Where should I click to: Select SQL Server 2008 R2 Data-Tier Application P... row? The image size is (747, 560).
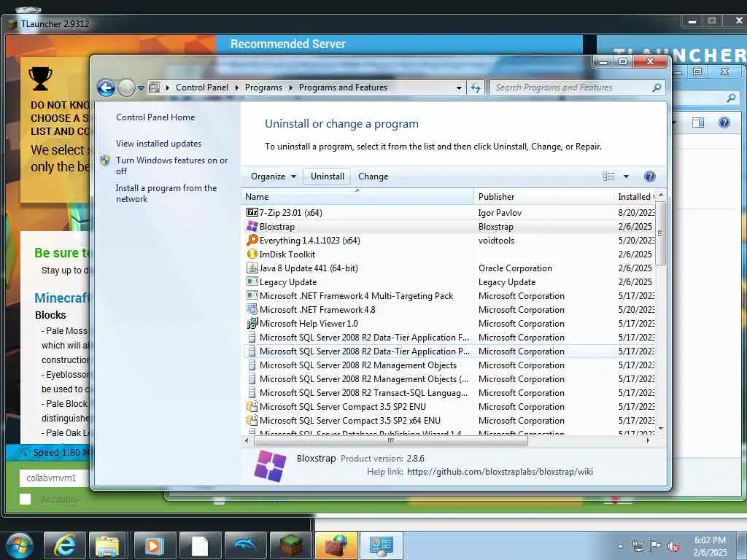point(450,351)
